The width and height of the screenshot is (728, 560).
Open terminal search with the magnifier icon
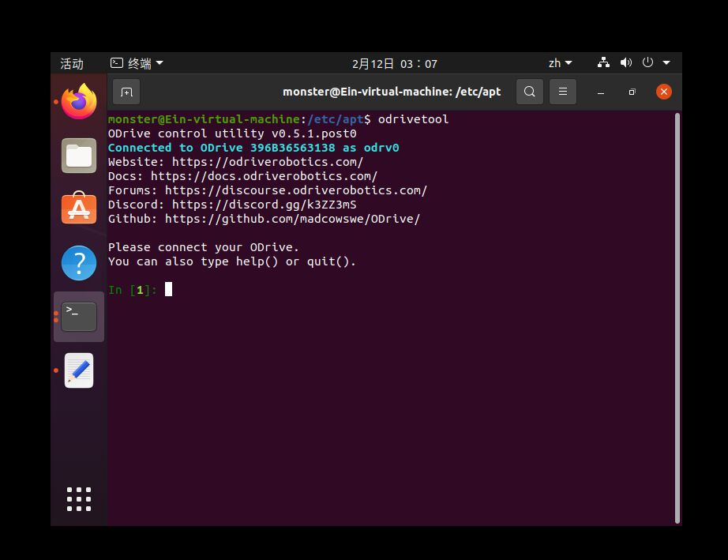[x=529, y=92]
